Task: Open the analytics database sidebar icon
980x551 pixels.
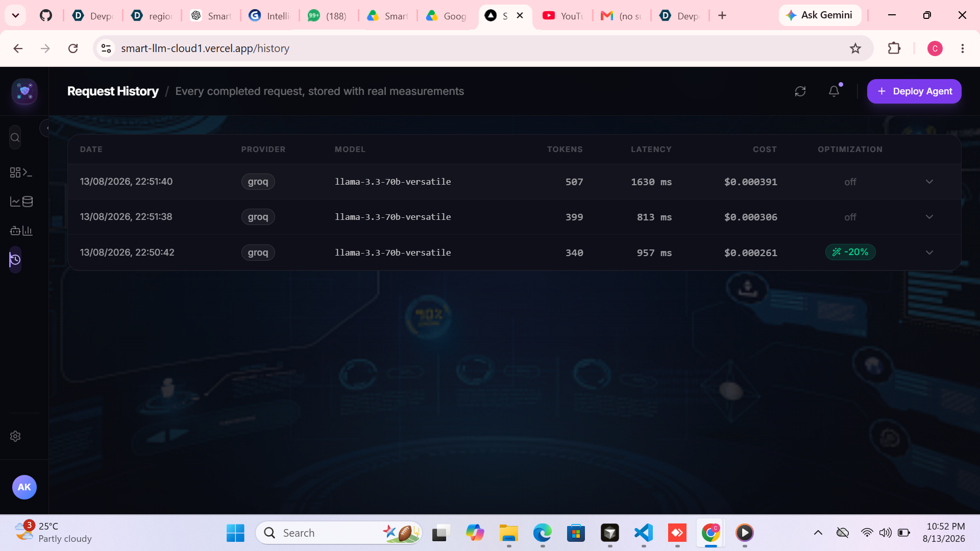Action: (21, 202)
